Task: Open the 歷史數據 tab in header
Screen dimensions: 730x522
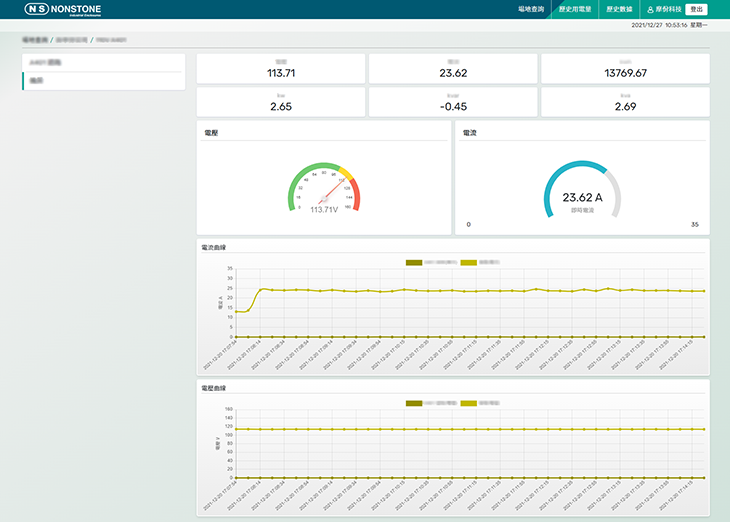Action: pyautogui.click(x=619, y=9)
